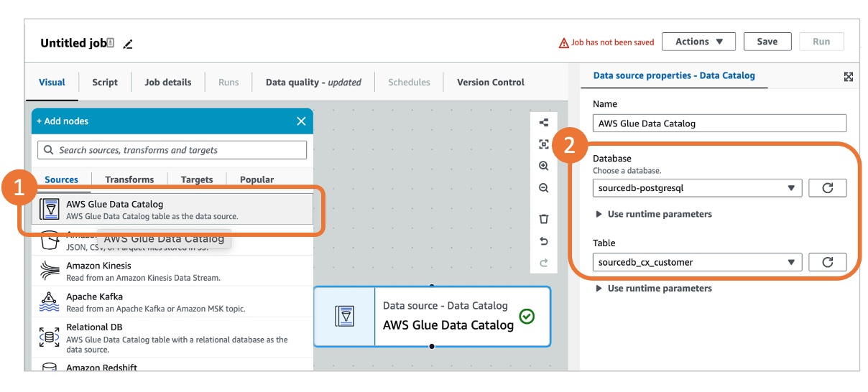Switch to the Transforms node tab

[x=129, y=179]
